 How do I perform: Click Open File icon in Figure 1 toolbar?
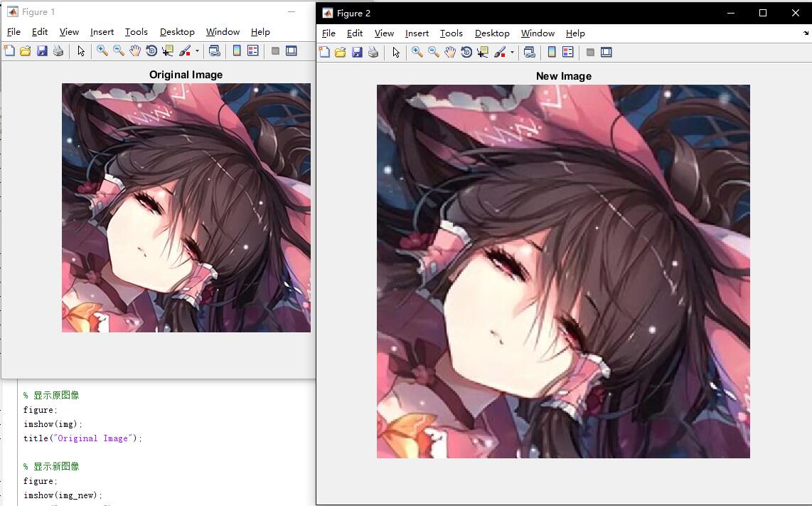(26, 51)
